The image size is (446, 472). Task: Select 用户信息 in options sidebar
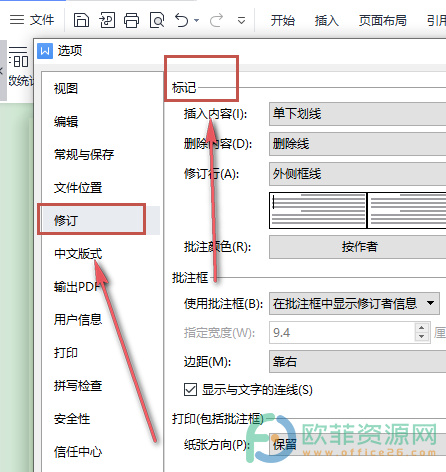tap(78, 320)
